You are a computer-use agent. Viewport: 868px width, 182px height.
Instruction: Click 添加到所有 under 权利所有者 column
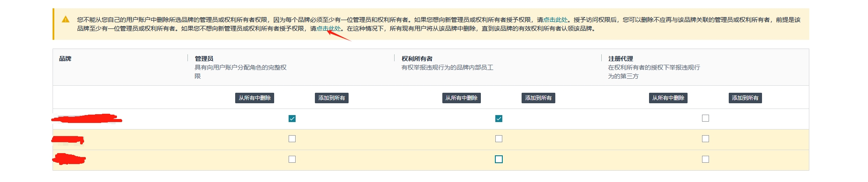[538, 98]
